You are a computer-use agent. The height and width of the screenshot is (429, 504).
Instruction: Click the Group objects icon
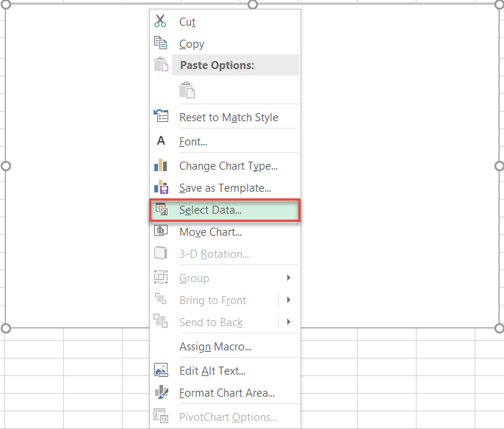(x=161, y=277)
